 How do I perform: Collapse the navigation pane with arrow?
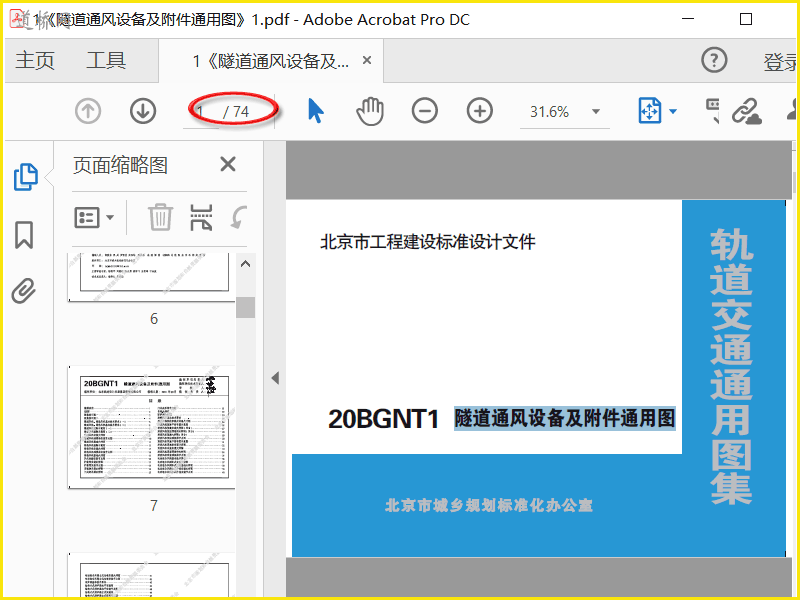[276, 378]
